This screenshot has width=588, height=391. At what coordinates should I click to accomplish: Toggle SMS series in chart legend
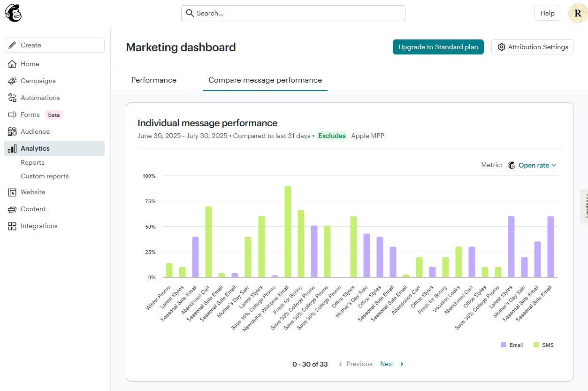coord(543,345)
